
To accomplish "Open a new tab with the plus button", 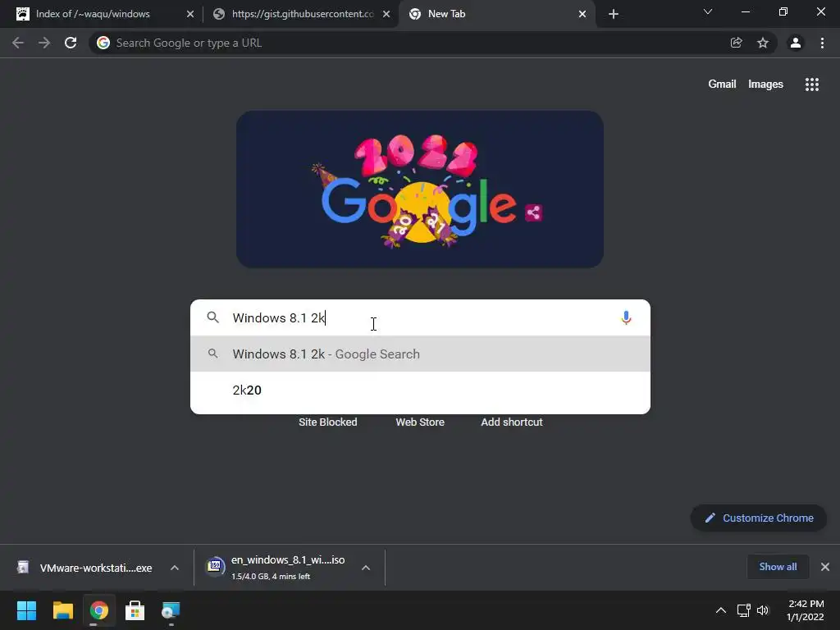I will pos(614,14).
